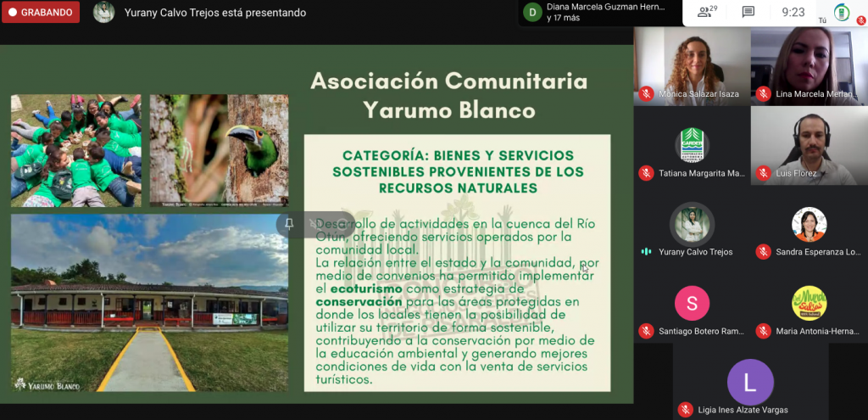Click muted mic icon on Sandra Esperanza tile
Image resolution: width=868 pixels, height=420 pixels.
(x=764, y=251)
